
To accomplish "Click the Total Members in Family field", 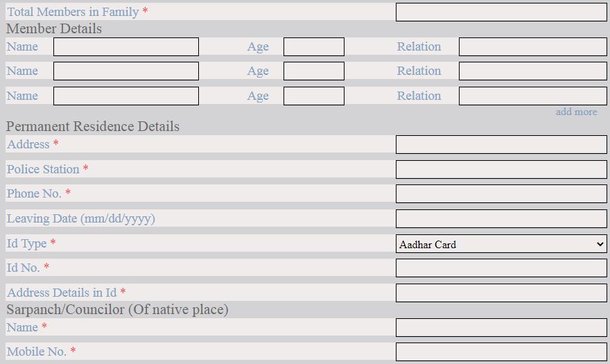I will (500, 12).
